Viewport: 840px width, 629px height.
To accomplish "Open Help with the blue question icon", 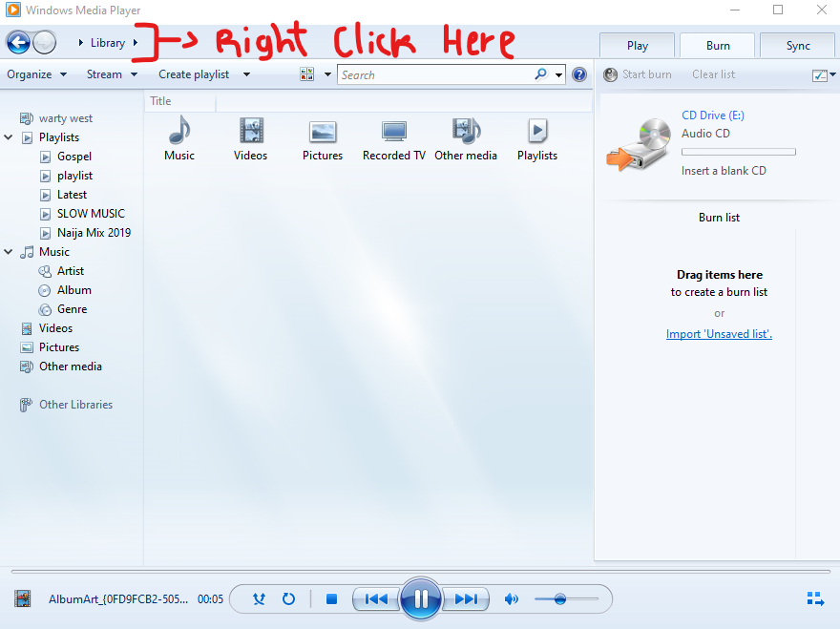I will pos(579,74).
